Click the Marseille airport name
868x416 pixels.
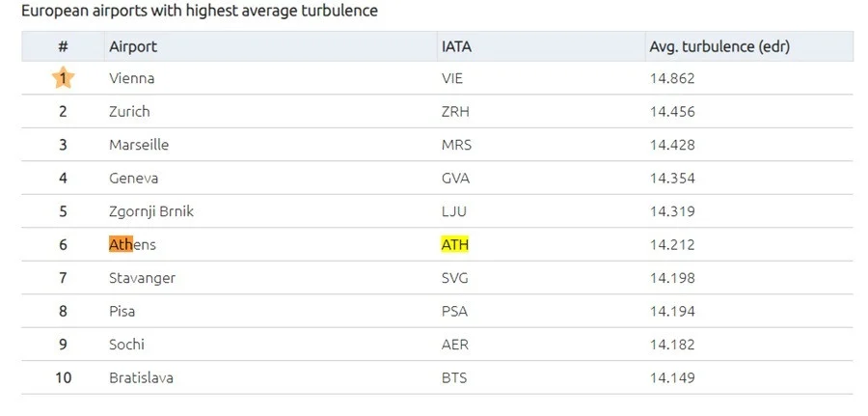pyautogui.click(x=139, y=145)
